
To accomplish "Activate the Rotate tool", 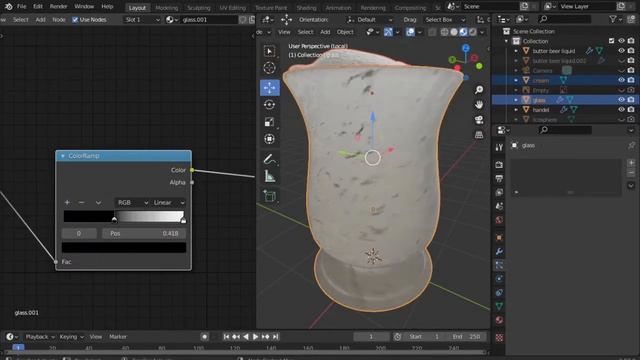I will click(269, 105).
